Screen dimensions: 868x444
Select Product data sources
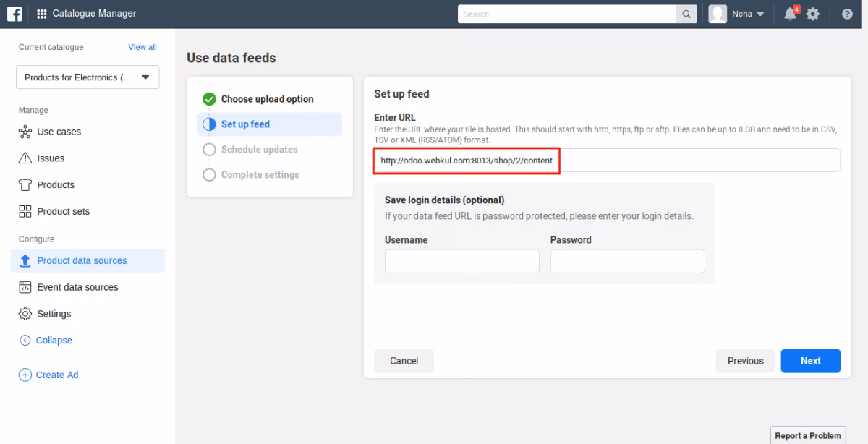click(x=88, y=260)
